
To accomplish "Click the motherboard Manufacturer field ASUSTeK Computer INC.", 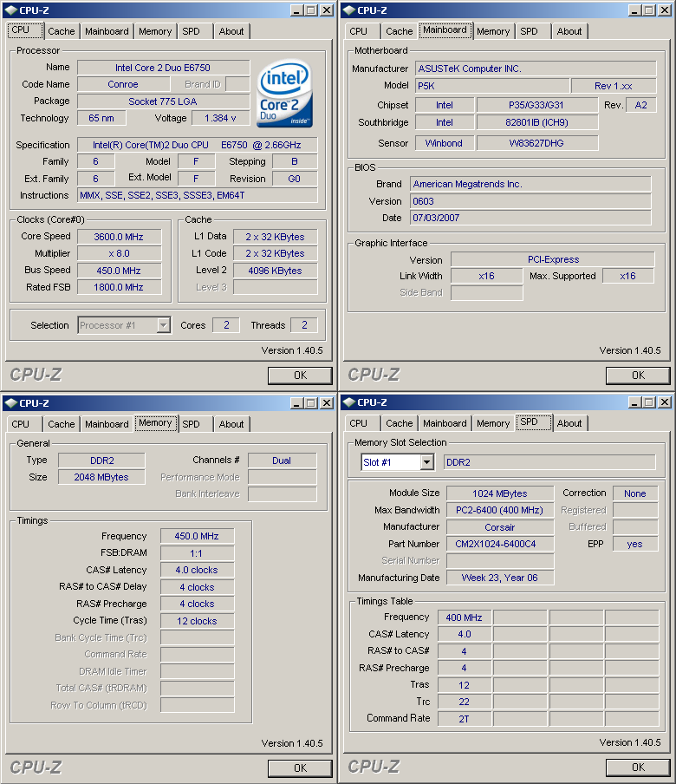I will coord(536,69).
